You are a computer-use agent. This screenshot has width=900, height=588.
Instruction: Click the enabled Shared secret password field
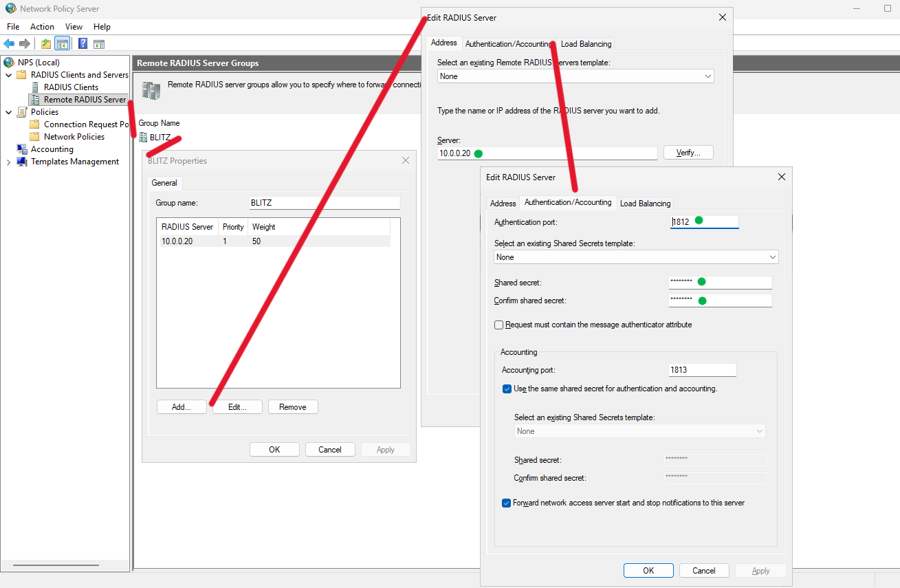pyautogui.click(x=720, y=283)
